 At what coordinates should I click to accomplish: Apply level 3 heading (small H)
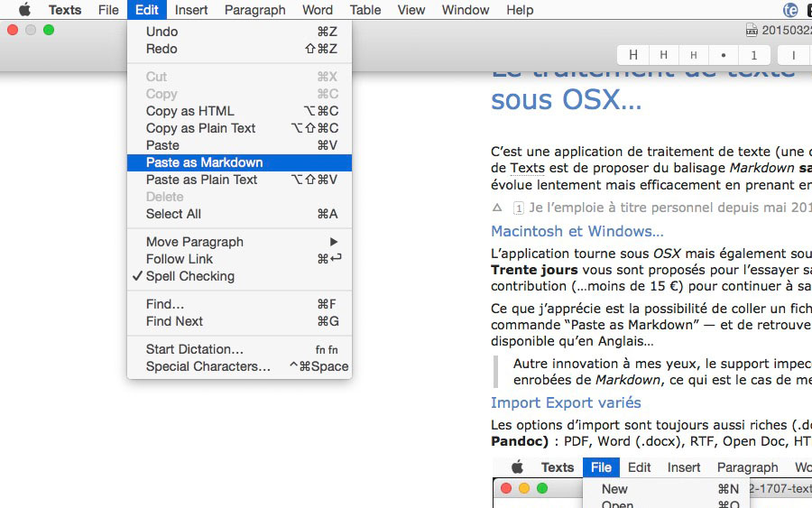pyautogui.click(x=694, y=55)
